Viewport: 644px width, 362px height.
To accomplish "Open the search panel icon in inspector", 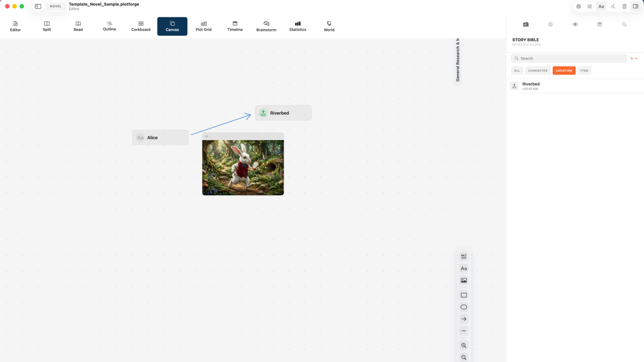I will click(624, 24).
